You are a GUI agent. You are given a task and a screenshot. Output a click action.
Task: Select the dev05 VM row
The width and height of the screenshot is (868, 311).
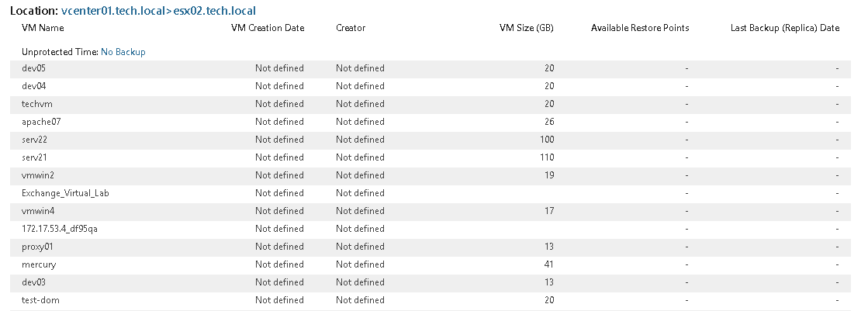pos(35,68)
